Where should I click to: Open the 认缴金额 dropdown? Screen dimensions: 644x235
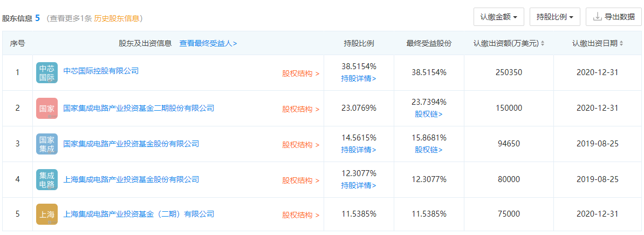coord(498,17)
